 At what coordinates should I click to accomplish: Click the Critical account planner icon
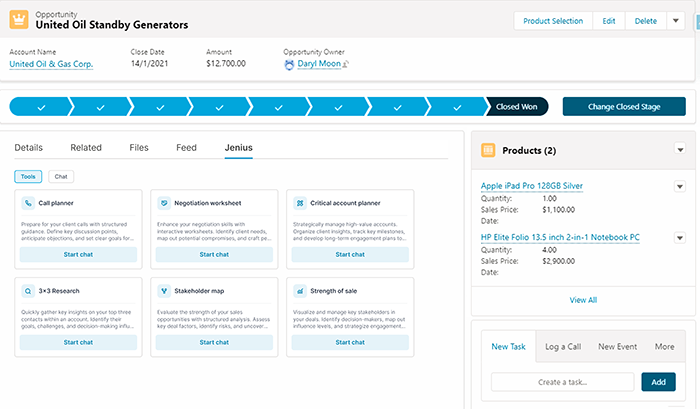300,203
